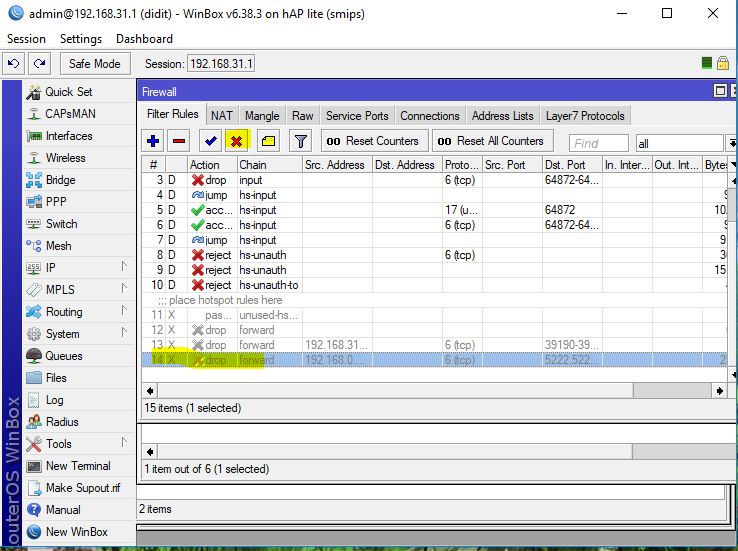Click the Session address field
This screenshot has width=738, height=551.
[221, 64]
